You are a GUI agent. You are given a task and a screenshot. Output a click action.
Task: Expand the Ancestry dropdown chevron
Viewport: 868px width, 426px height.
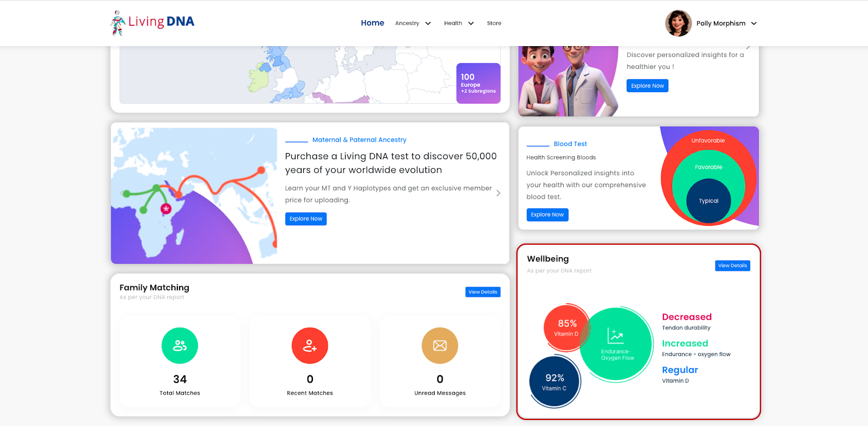click(x=428, y=23)
